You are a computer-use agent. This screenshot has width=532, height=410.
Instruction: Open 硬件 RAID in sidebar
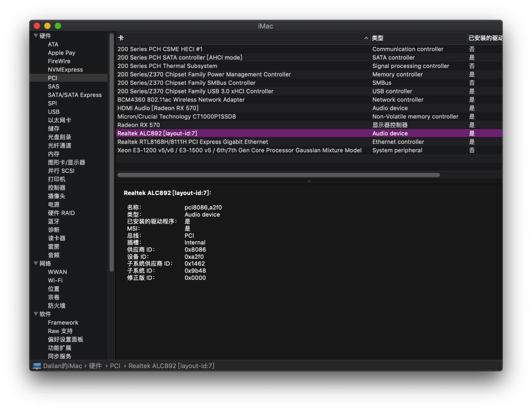(x=61, y=213)
